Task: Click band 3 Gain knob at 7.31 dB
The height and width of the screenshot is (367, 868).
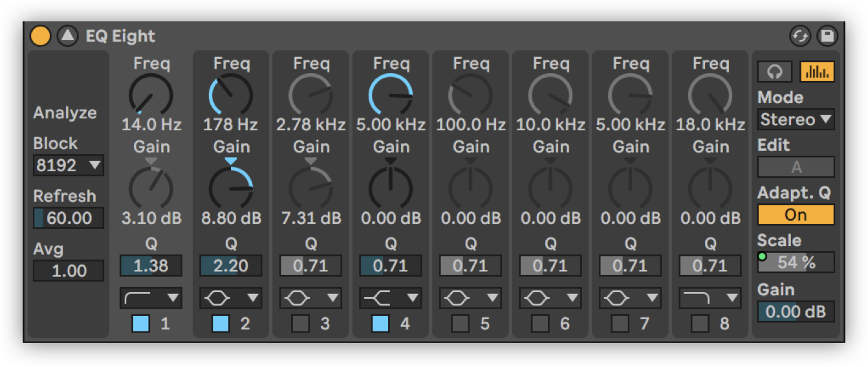Action: [311, 188]
